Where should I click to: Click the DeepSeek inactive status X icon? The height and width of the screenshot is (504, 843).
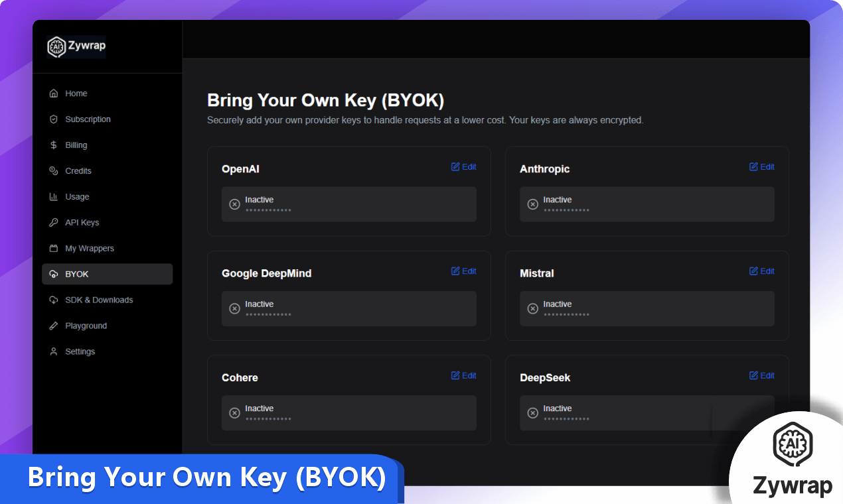click(x=532, y=413)
